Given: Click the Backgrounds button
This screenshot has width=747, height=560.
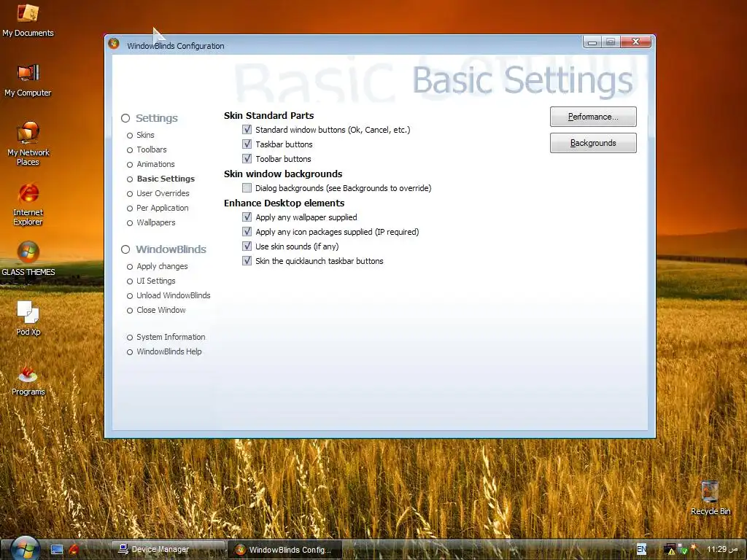Looking at the screenshot, I should pos(593,143).
